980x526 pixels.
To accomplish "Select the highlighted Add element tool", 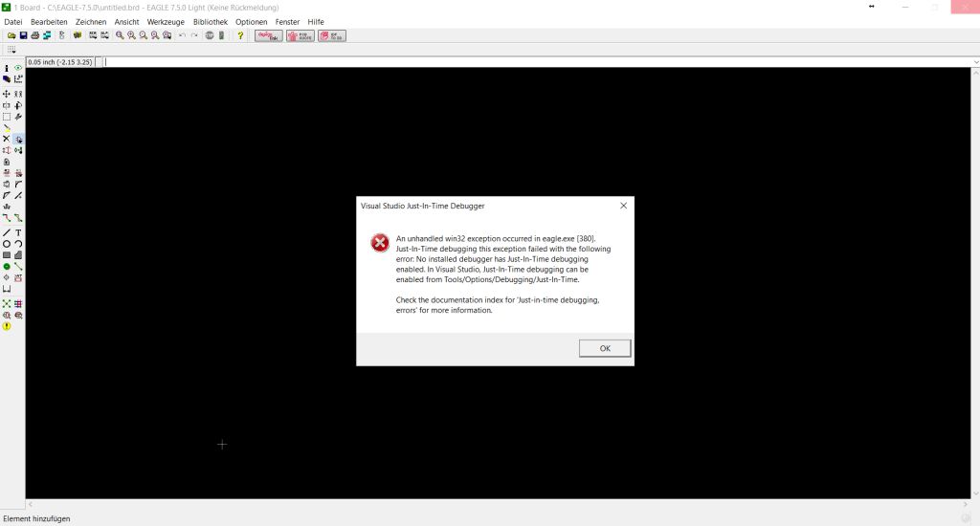I will pyautogui.click(x=18, y=140).
